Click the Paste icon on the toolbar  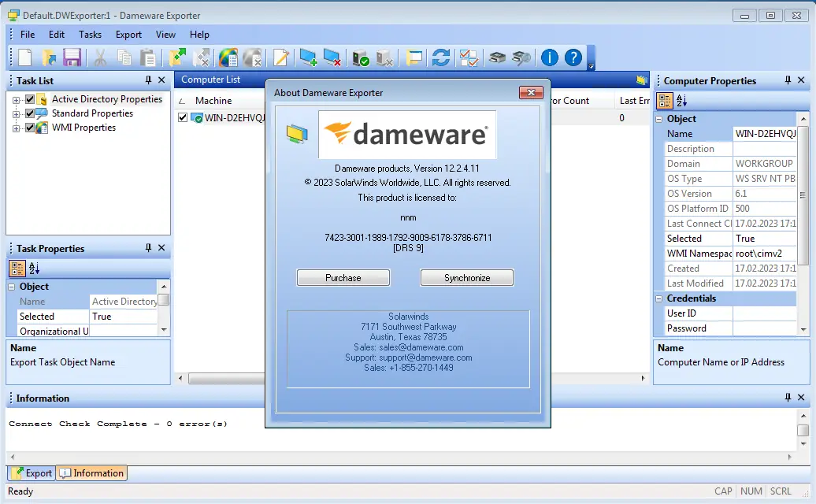pos(147,57)
